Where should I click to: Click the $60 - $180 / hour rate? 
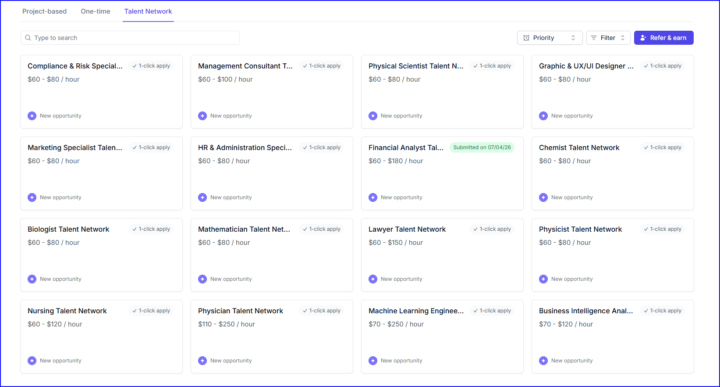[x=396, y=161]
